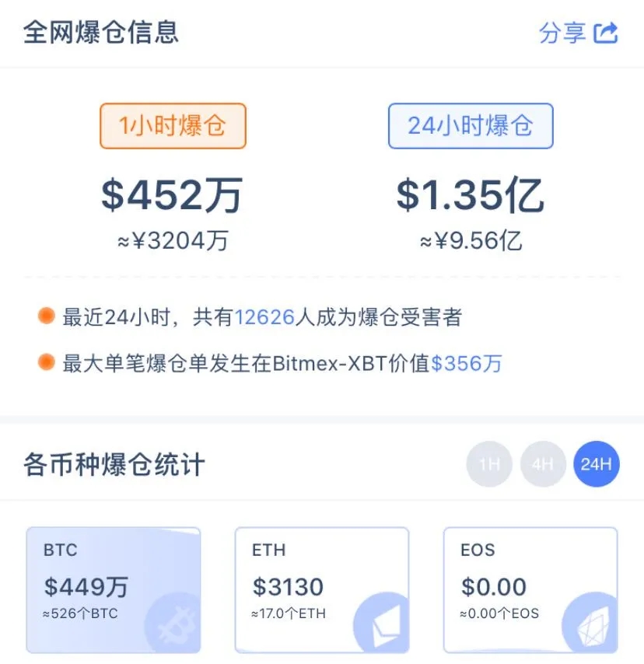Tap the $1.35亿 24-hour liquidation amount

click(x=471, y=194)
